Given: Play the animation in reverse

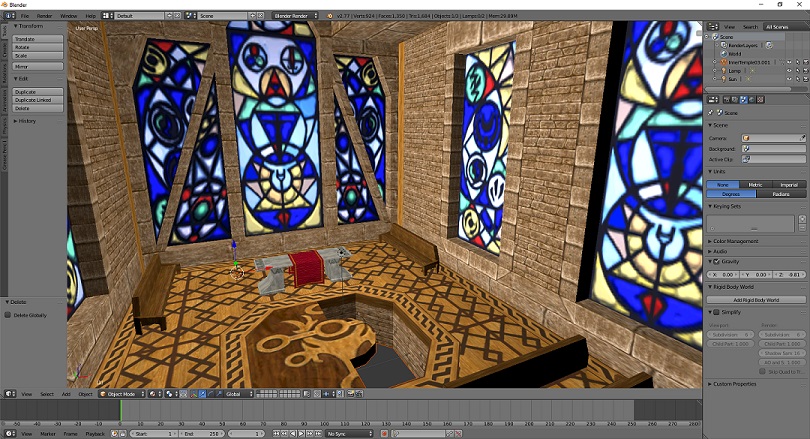Looking at the screenshot, I should click(293, 434).
